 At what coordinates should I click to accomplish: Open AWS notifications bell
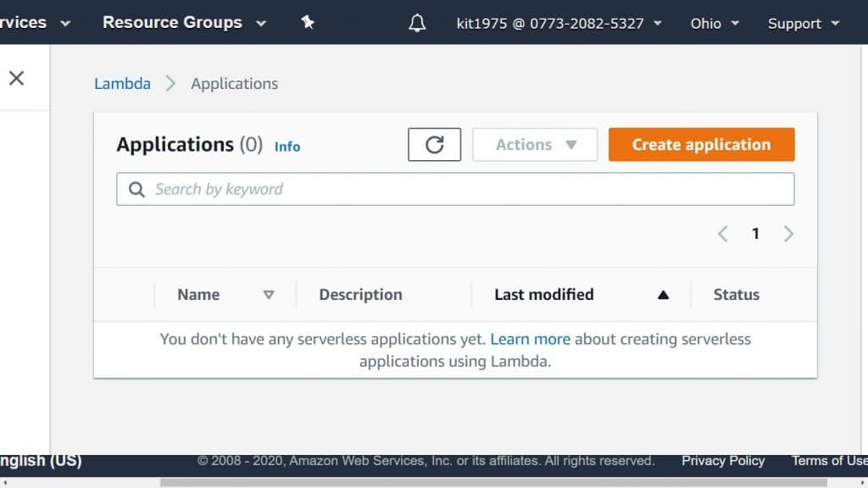point(417,23)
